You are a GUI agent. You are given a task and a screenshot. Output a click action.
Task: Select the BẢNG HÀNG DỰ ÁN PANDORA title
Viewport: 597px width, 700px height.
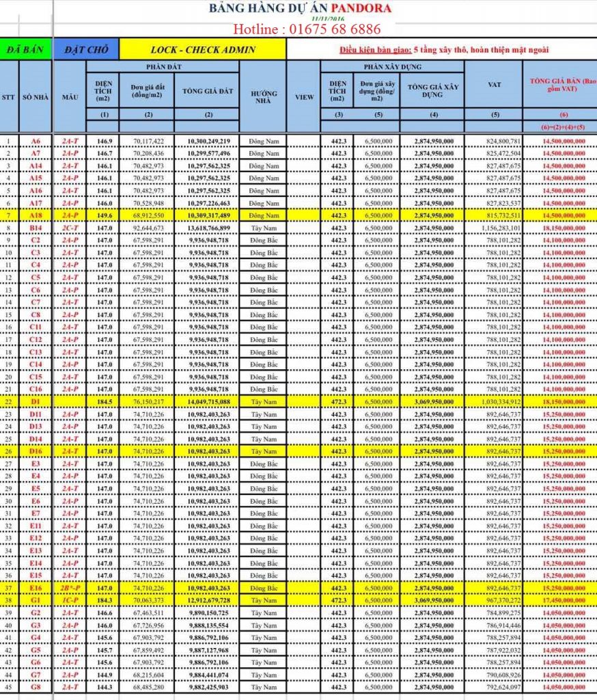(301, 8)
